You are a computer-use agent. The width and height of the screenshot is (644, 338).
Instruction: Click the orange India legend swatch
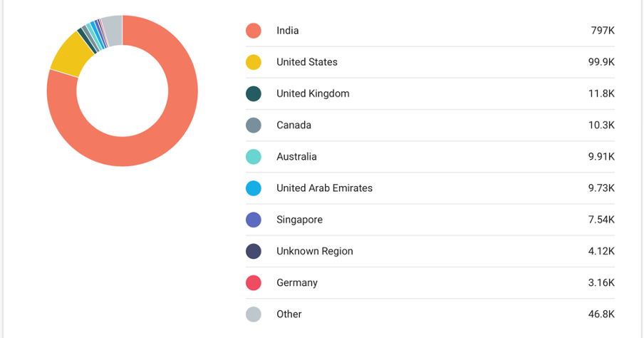click(254, 31)
